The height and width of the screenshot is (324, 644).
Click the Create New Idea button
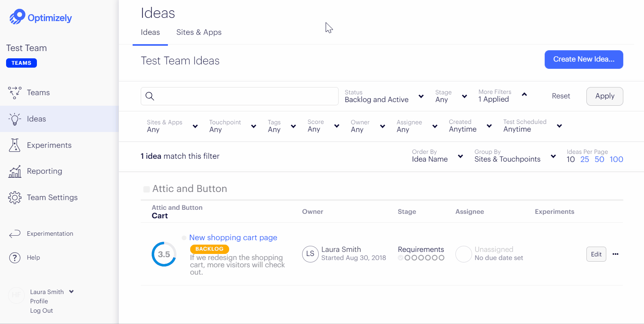click(x=584, y=60)
